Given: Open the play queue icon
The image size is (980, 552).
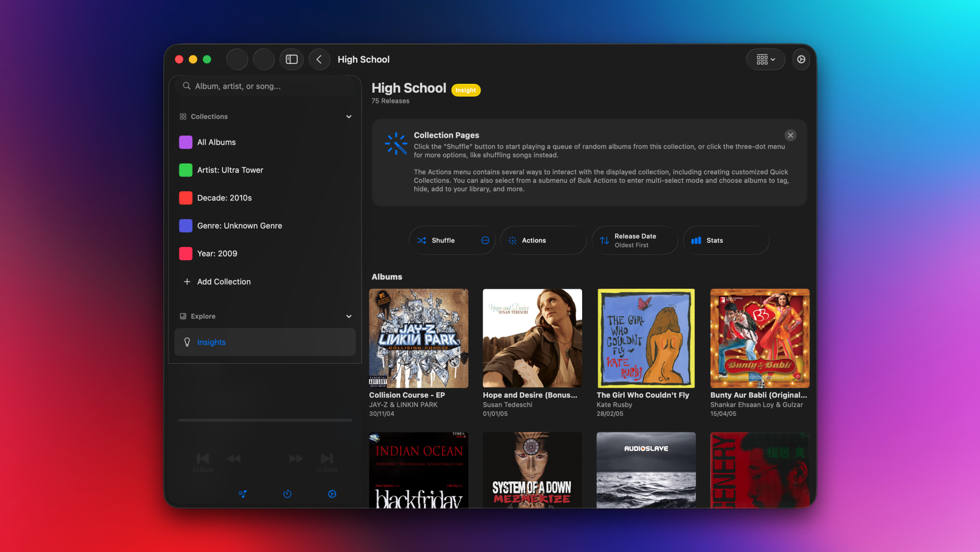Looking at the screenshot, I should [x=243, y=494].
